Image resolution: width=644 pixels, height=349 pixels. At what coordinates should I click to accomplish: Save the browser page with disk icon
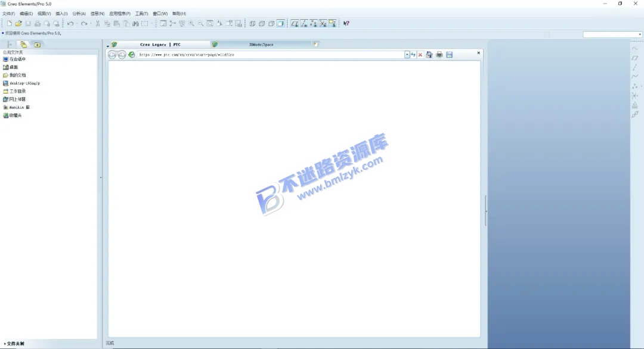click(450, 55)
